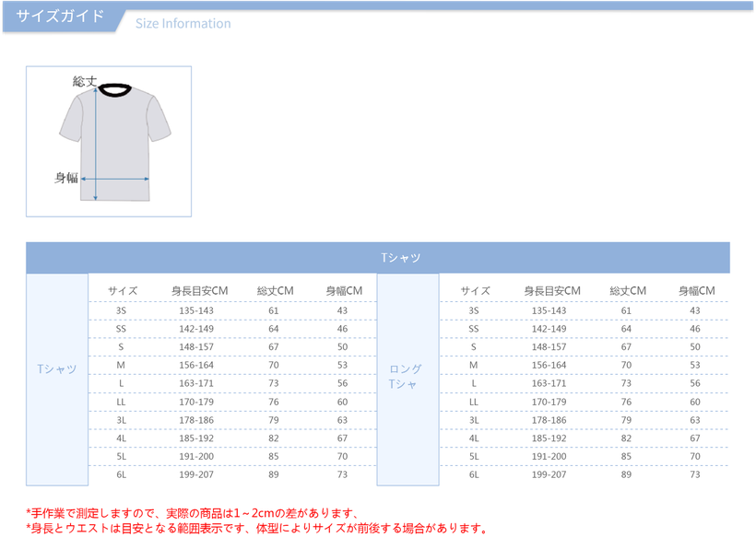Click the blue Tシャツ table title bar
The image size is (756, 549).
(x=378, y=258)
